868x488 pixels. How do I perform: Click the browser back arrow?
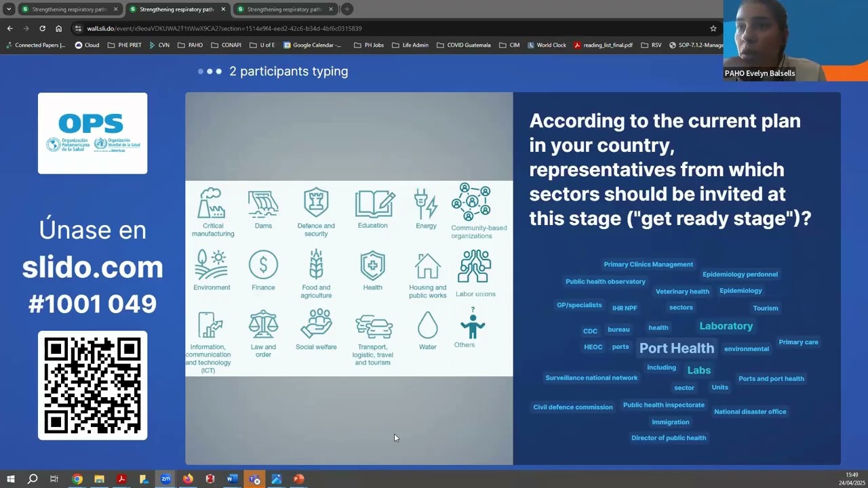tap(9, 28)
